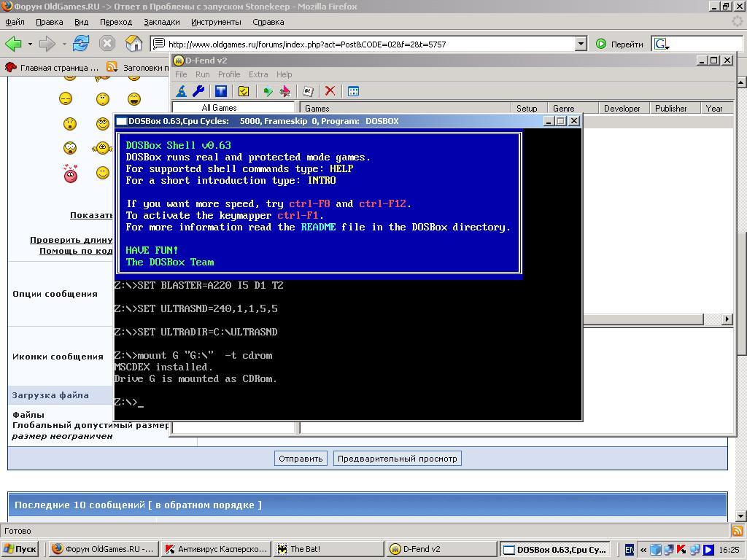Open the D-Fend profile wizard icon

pyautogui.click(x=181, y=91)
